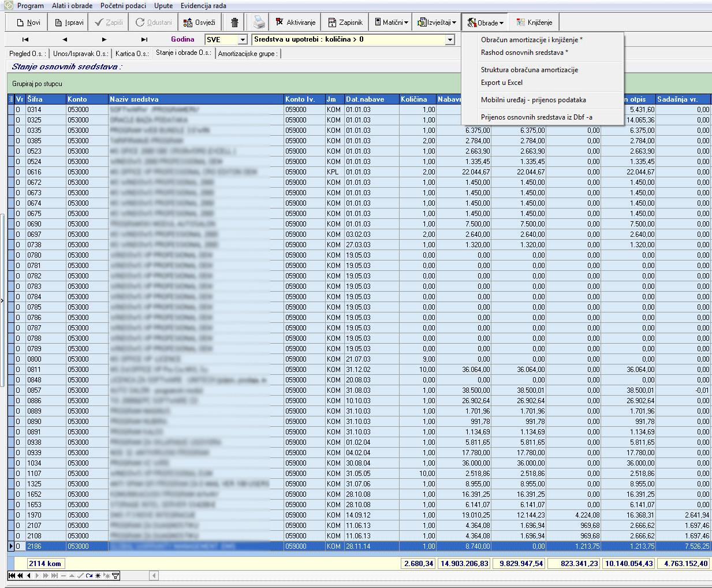Click the Aktiviranje button
The height and width of the screenshot is (588, 712).
point(296,23)
